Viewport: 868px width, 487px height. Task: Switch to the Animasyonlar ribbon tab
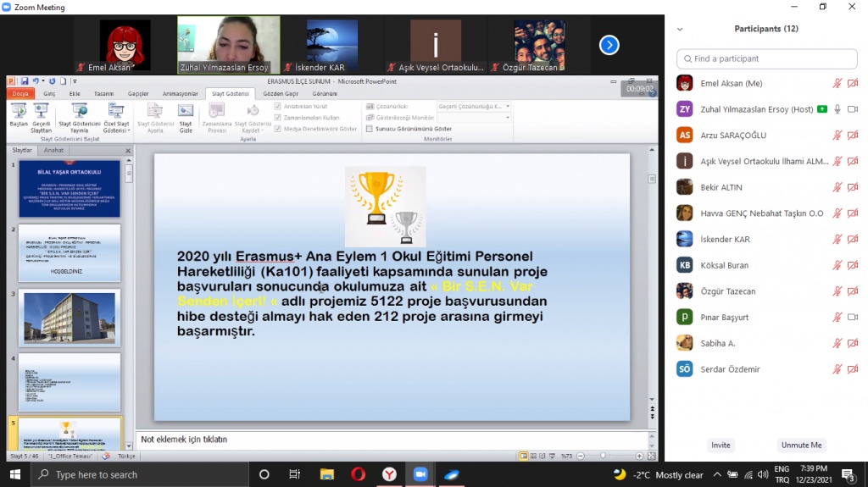pos(180,93)
